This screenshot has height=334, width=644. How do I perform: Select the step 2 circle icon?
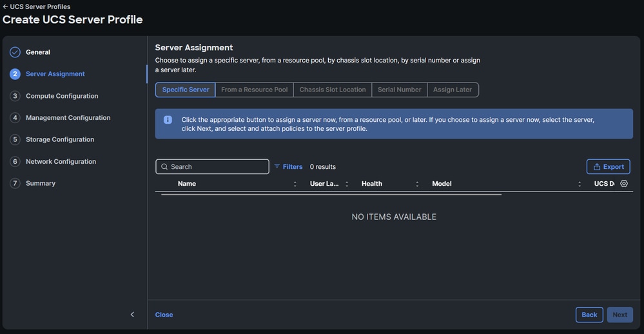point(15,74)
